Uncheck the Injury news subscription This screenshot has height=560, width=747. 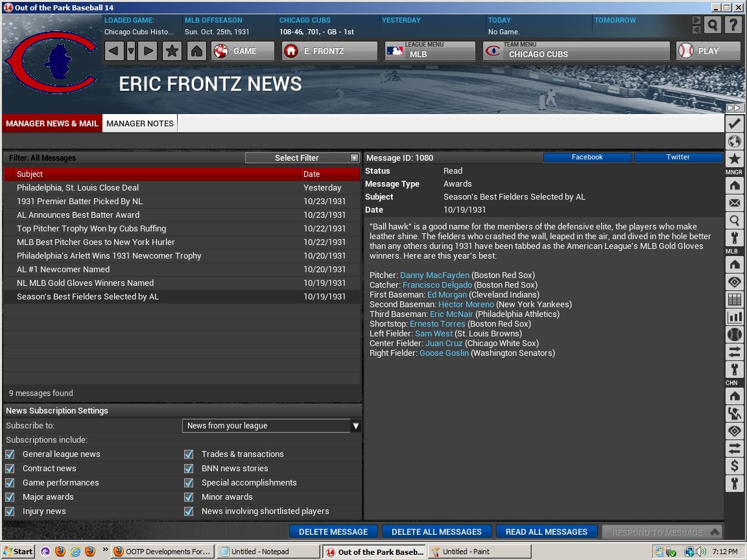coord(10,511)
